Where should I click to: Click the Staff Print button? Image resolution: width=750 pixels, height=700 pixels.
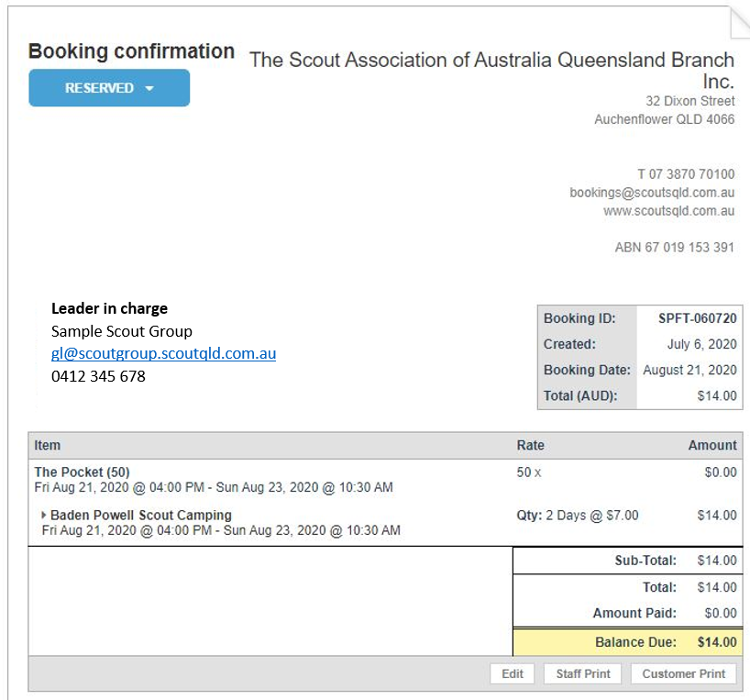click(x=582, y=673)
